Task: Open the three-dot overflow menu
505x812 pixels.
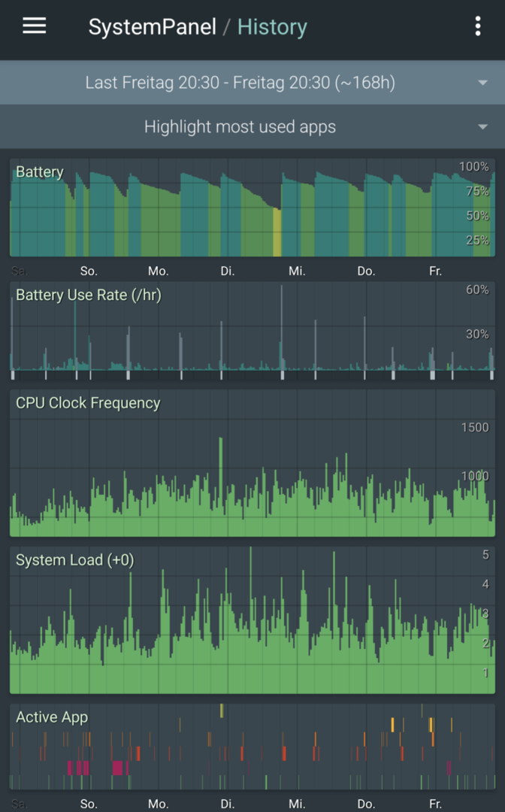Action: click(x=478, y=26)
